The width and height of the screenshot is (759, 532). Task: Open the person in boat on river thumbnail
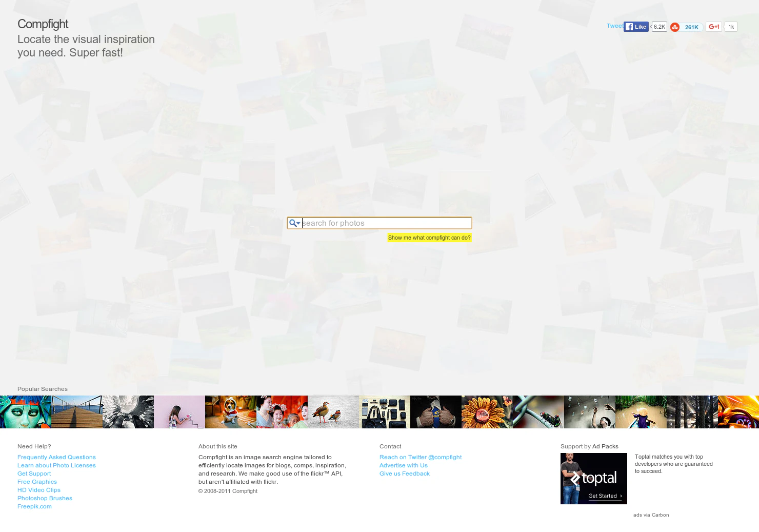(x=641, y=412)
